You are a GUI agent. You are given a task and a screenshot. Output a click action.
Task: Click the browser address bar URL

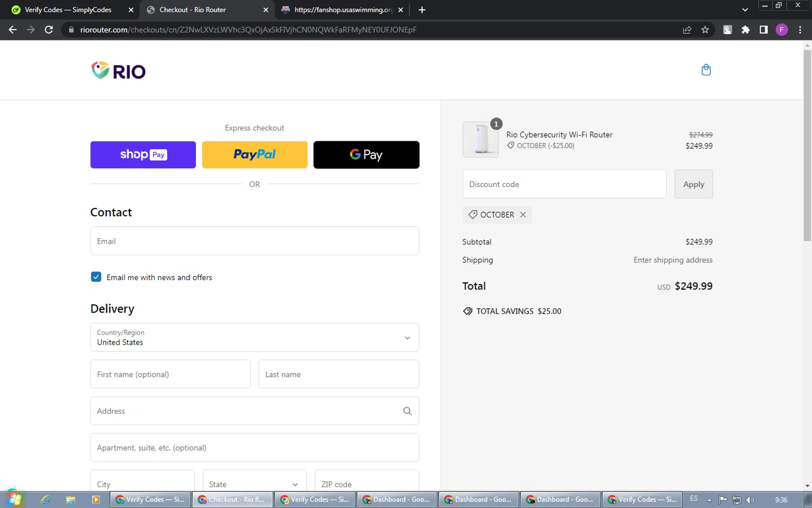[248, 30]
